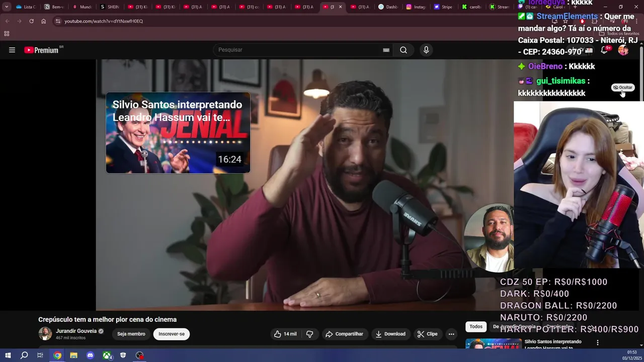Click the Jurandir Gouveia channel avatar
Viewport: 644px width, 362px height.
(x=45, y=334)
